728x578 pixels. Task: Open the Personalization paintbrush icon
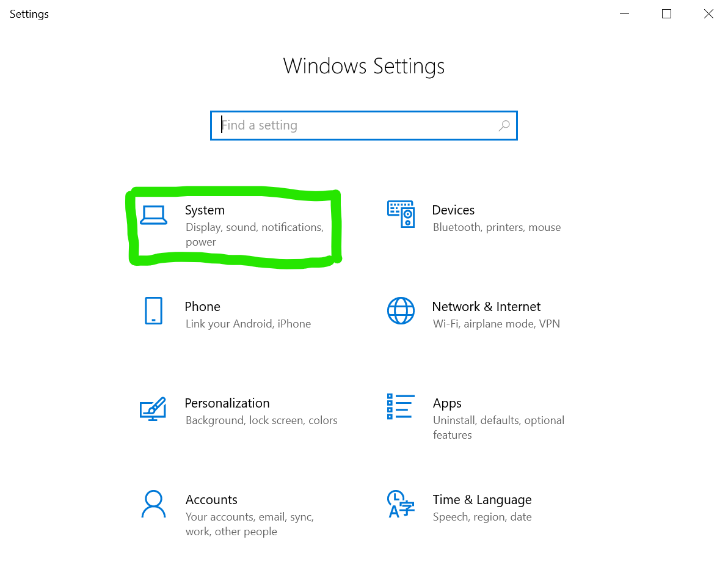tap(153, 409)
